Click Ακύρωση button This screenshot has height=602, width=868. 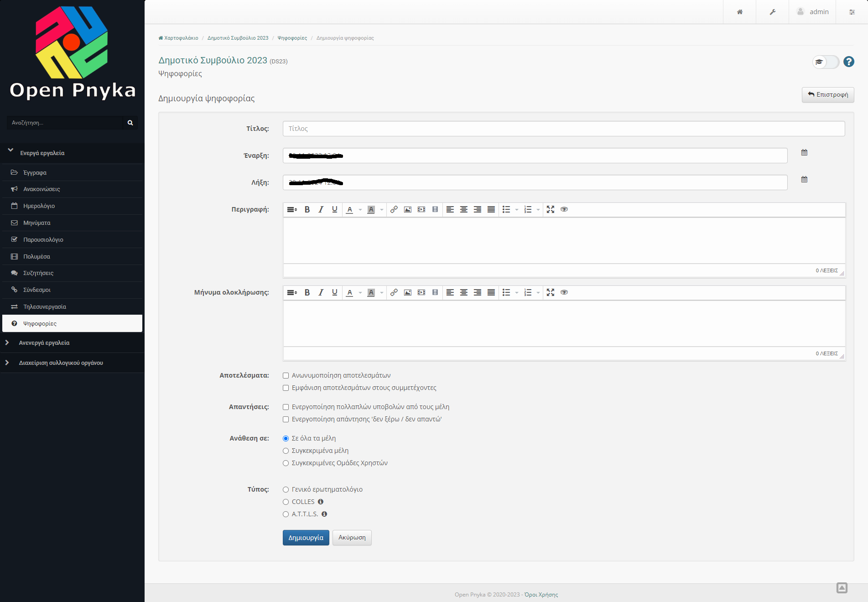coord(352,538)
